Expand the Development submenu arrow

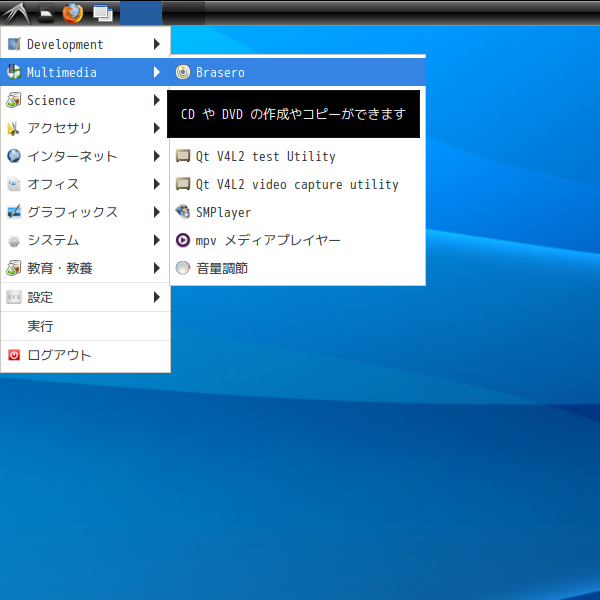tap(157, 44)
